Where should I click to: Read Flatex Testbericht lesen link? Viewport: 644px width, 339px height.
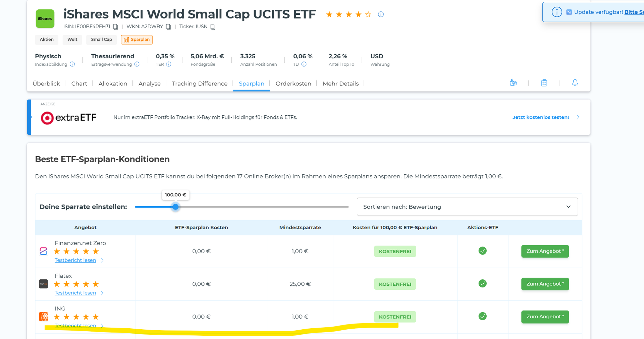tap(75, 293)
